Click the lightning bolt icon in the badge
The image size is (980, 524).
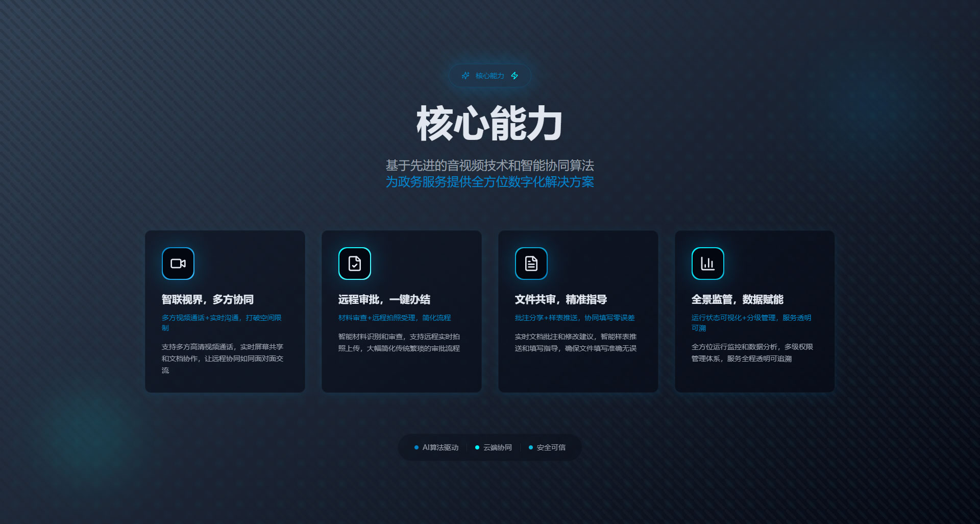click(514, 76)
